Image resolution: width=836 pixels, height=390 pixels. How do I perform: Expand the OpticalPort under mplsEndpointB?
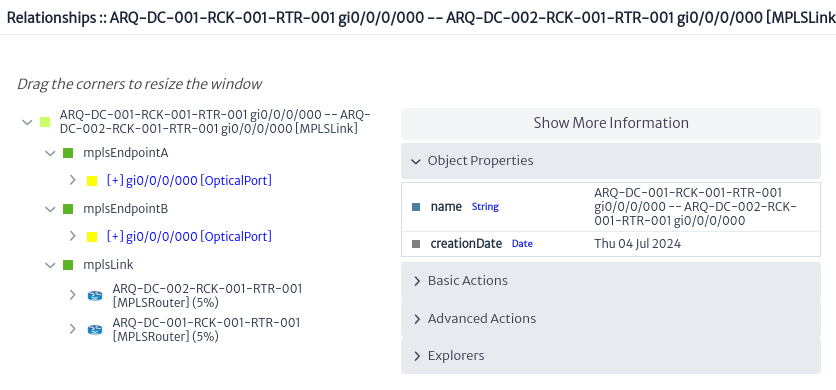(x=73, y=236)
